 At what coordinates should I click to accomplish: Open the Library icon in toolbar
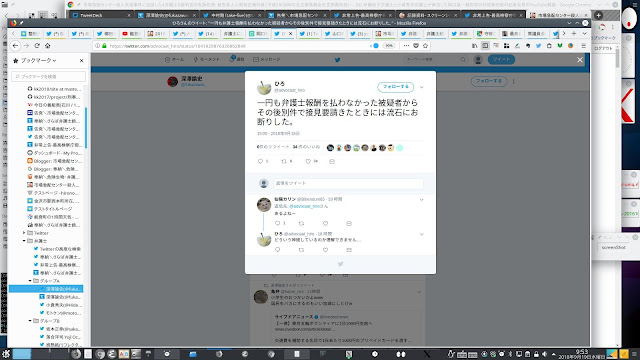pyautogui.click(x=474, y=46)
